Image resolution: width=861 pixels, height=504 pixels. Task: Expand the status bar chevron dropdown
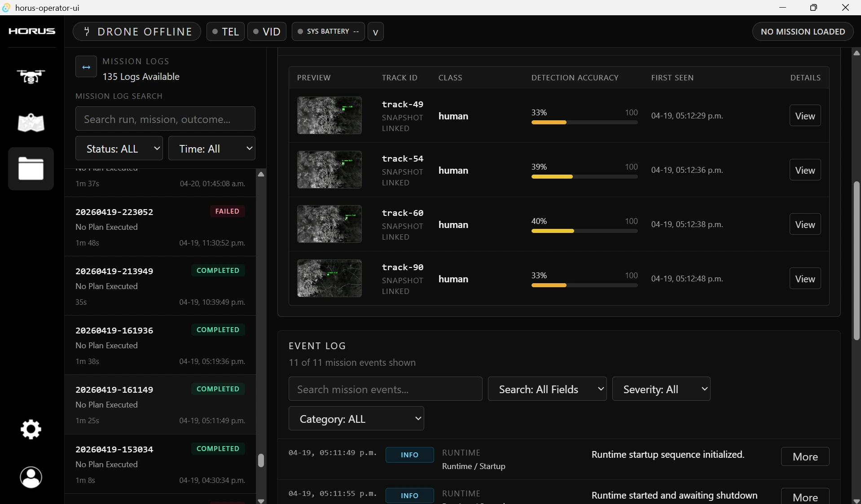click(376, 31)
